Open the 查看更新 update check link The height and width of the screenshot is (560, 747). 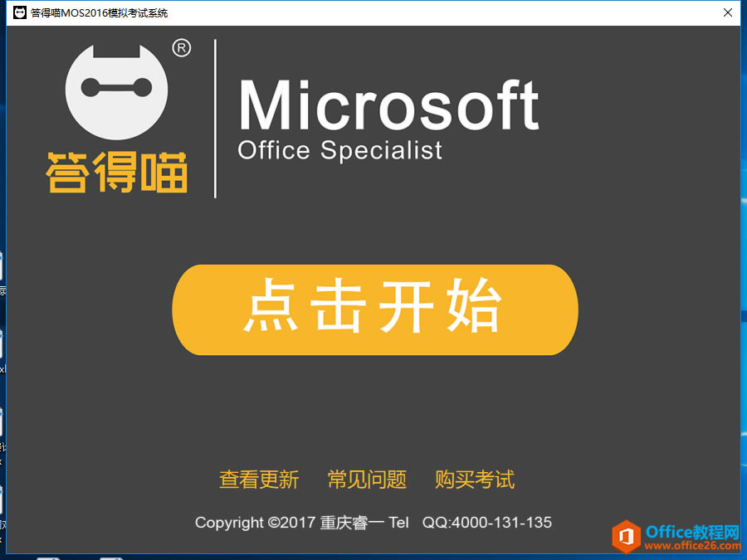point(260,480)
